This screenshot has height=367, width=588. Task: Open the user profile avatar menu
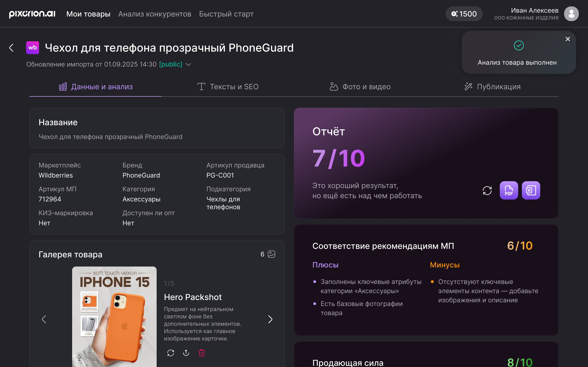click(x=571, y=14)
